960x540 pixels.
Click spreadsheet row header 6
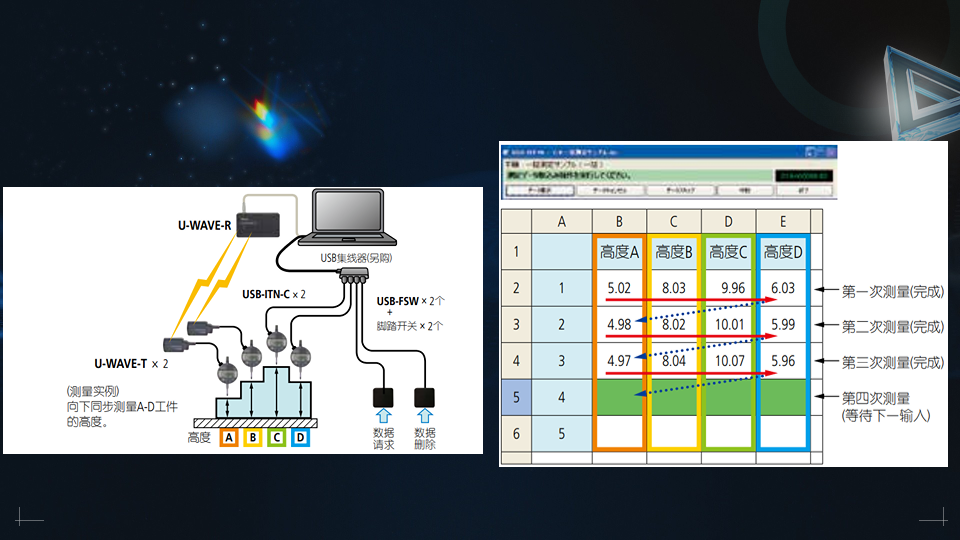(x=515, y=434)
